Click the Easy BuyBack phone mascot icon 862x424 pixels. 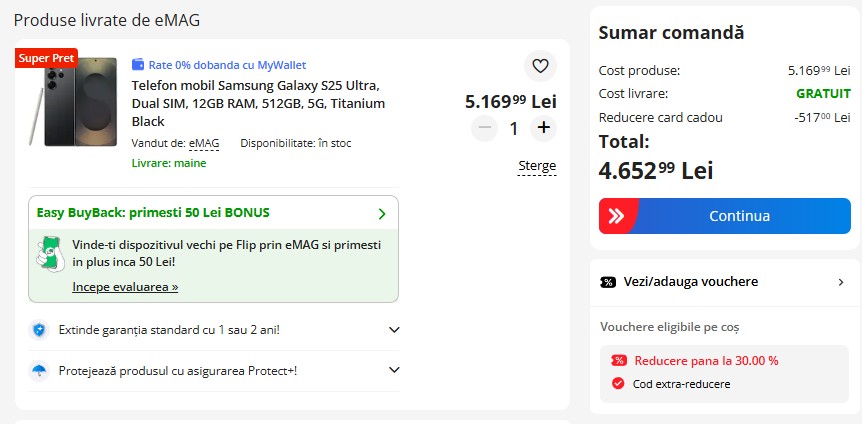pos(49,253)
